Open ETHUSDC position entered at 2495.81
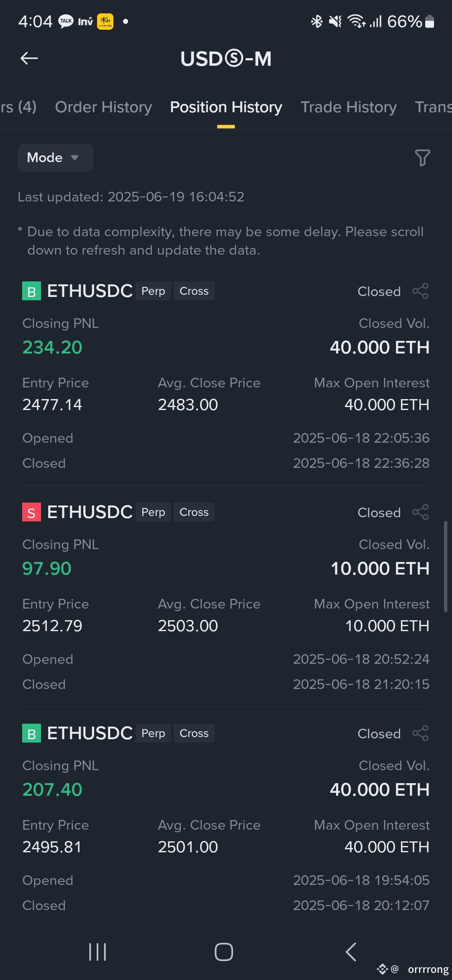Screen dimensions: 452x980 tap(226, 818)
